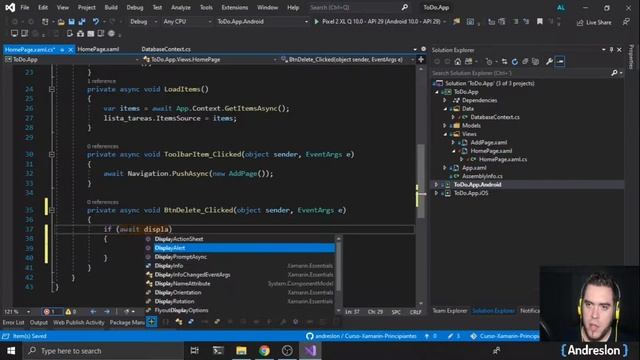Expand the Dependencies node in Solution Explorer

click(445, 100)
